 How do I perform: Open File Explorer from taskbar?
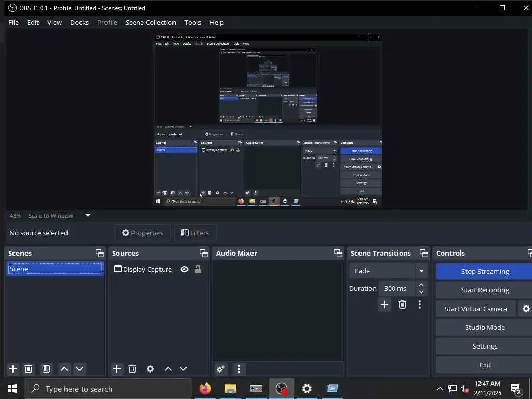tap(230, 389)
